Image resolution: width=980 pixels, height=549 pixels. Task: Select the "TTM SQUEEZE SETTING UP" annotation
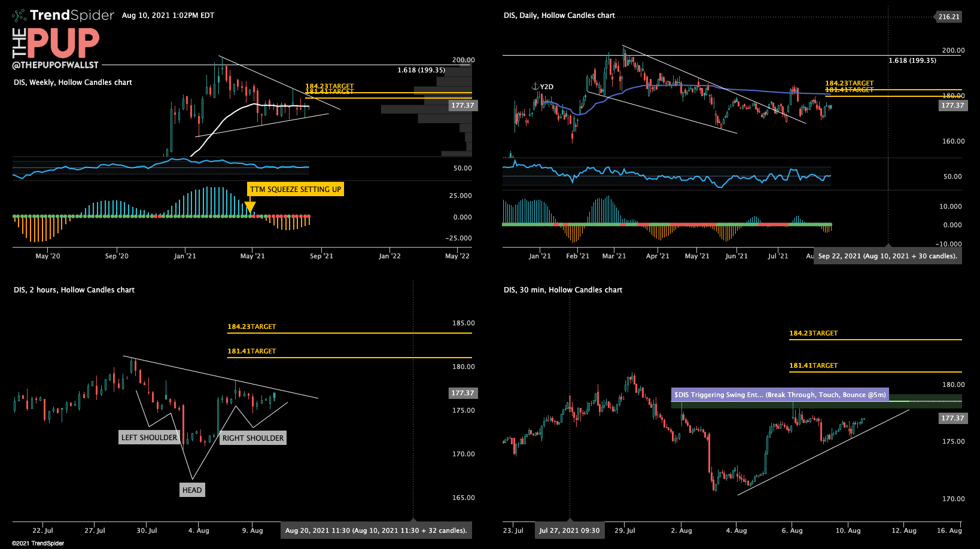pos(296,189)
